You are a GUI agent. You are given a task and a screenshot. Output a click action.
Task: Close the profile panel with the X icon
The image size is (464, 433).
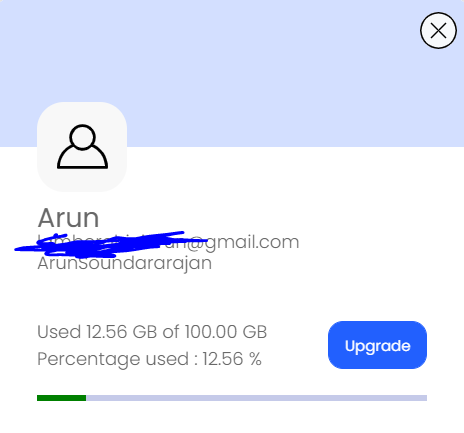click(x=438, y=31)
